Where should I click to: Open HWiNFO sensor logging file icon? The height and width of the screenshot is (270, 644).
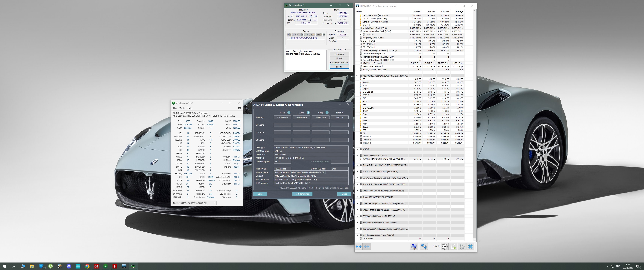click(x=453, y=247)
